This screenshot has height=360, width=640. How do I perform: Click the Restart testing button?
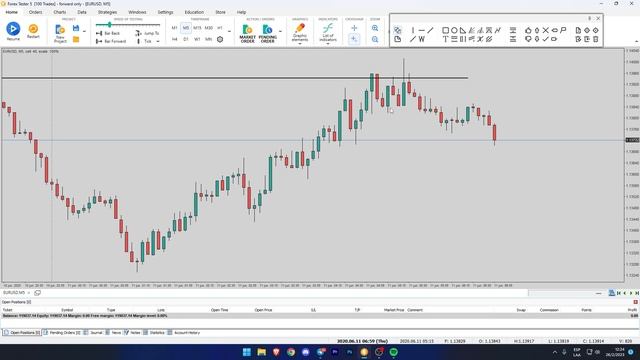[33, 31]
